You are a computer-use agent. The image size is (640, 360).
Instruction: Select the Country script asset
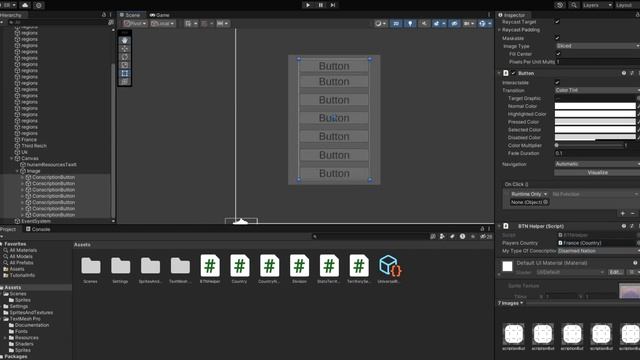point(240,269)
